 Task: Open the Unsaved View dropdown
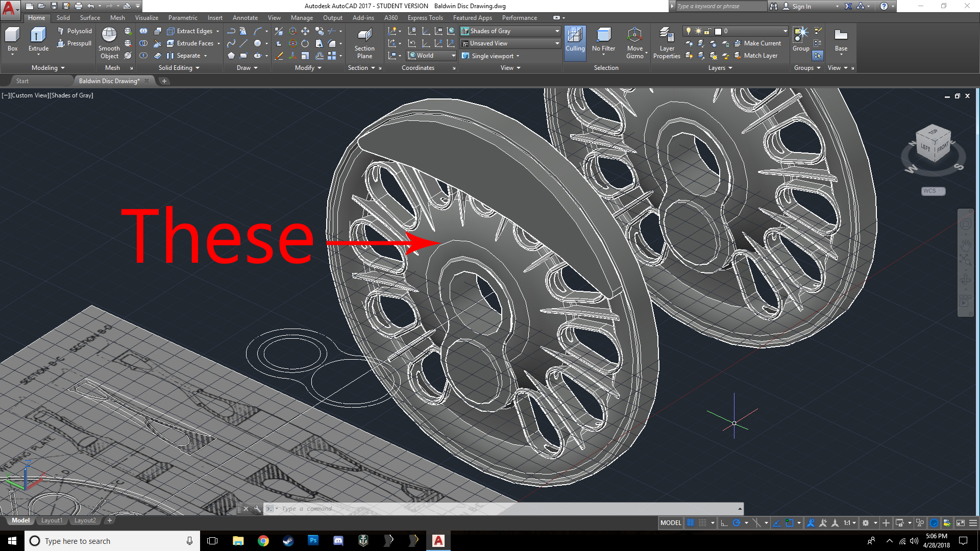click(x=510, y=43)
